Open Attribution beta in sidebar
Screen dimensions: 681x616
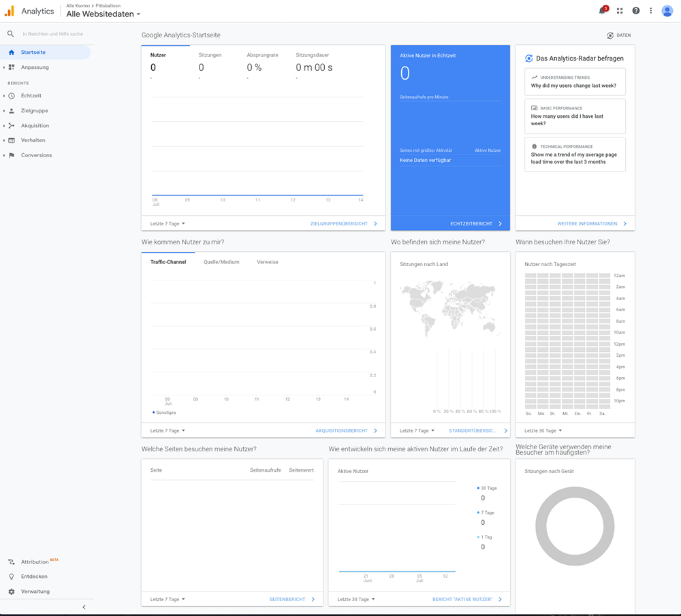[x=35, y=562]
